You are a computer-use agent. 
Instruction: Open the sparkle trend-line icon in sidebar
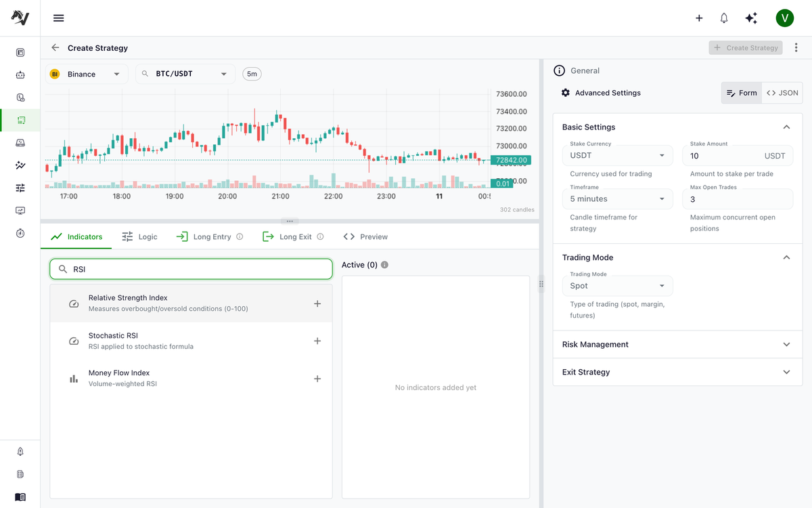pyautogui.click(x=20, y=165)
